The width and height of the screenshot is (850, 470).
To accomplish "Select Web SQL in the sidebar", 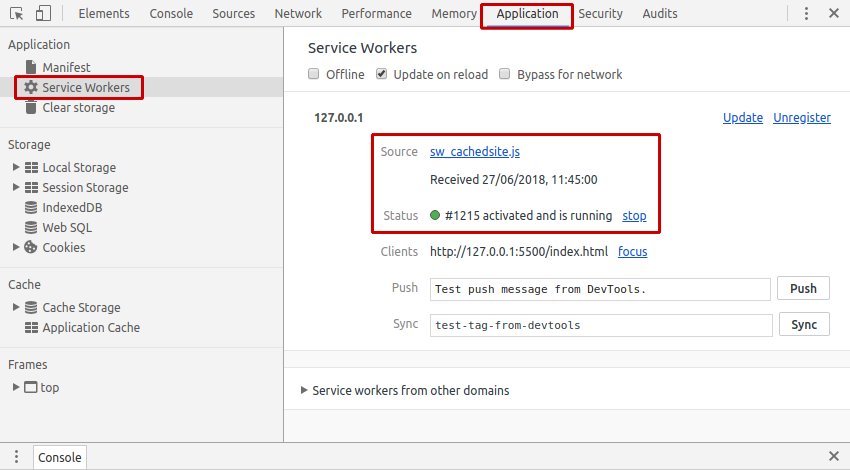I will (x=67, y=228).
